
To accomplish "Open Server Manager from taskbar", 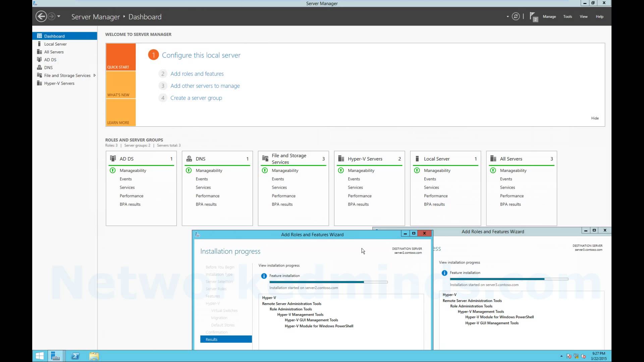I will (55, 356).
